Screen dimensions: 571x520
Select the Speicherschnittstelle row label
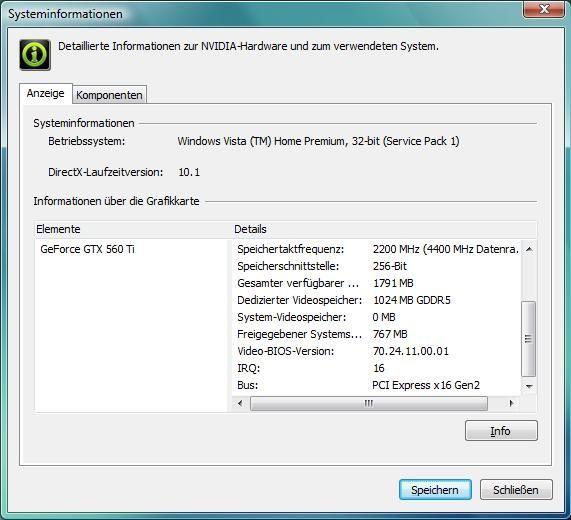tap(288, 266)
